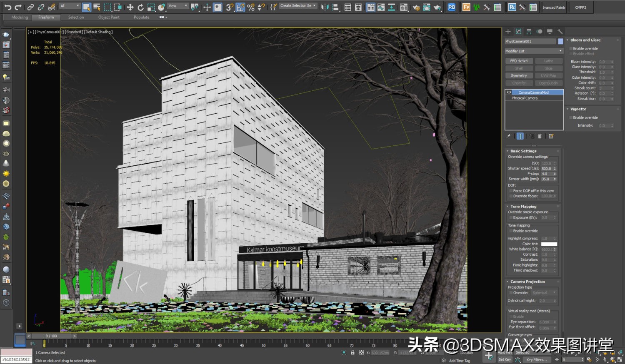The height and width of the screenshot is (364, 625).
Task: Click the Undo arrow icon
Action: coord(7,7)
